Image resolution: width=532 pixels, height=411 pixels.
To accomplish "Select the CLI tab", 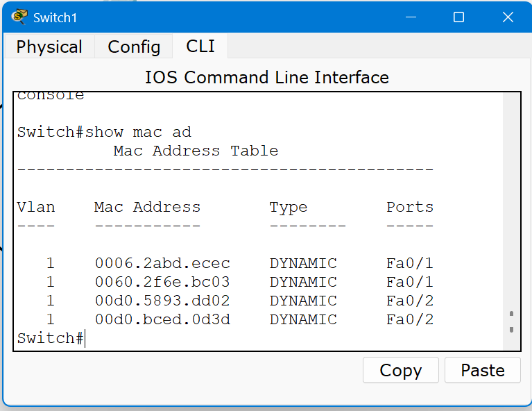I will point(200,47).
